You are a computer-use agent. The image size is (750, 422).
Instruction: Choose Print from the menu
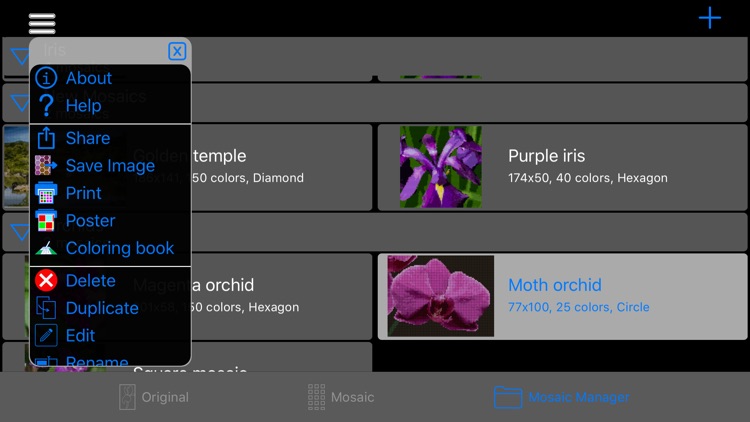(x=83, y=193)
